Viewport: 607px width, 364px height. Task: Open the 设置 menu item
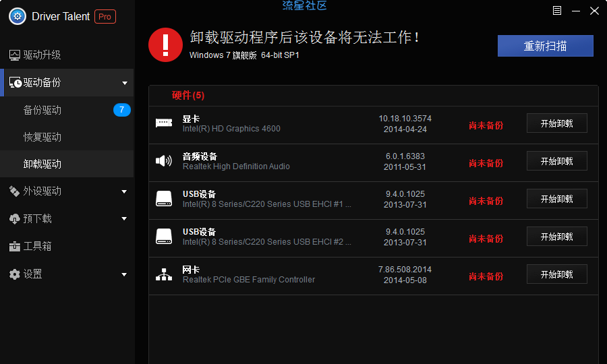click(x=67, y=274)
